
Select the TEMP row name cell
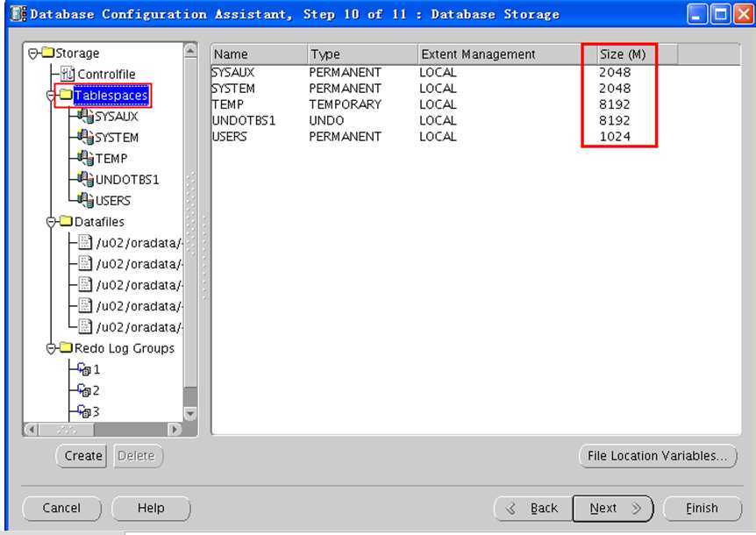pos(227,104)
